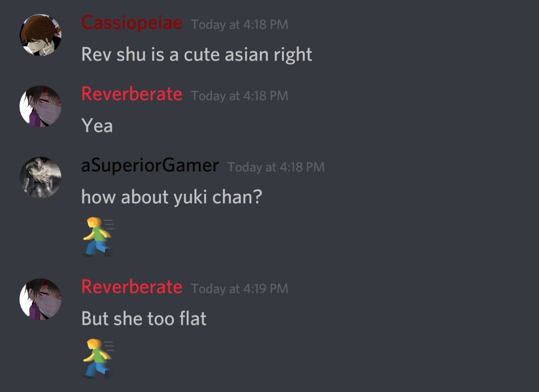
Task: Click the 'Today at 4:19 PM' timestamp
Action: [240, 289]
